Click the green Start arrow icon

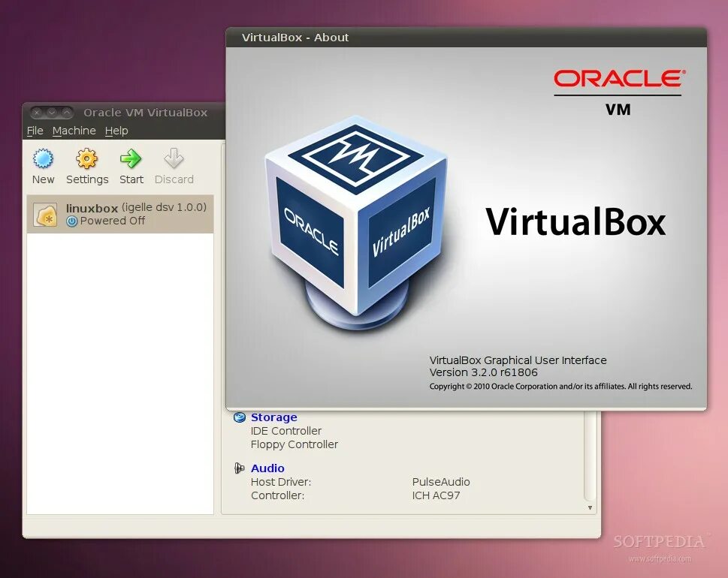(x=131, y=158)
